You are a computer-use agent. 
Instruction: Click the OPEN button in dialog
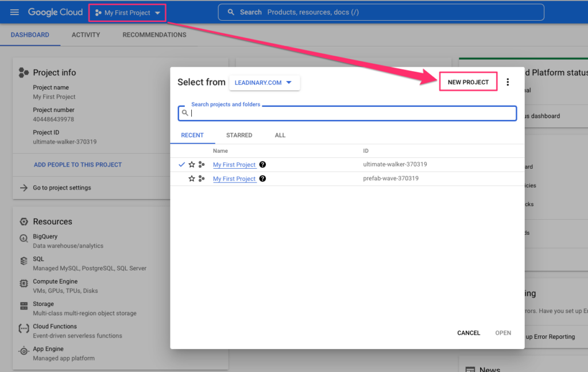point(503,333)
